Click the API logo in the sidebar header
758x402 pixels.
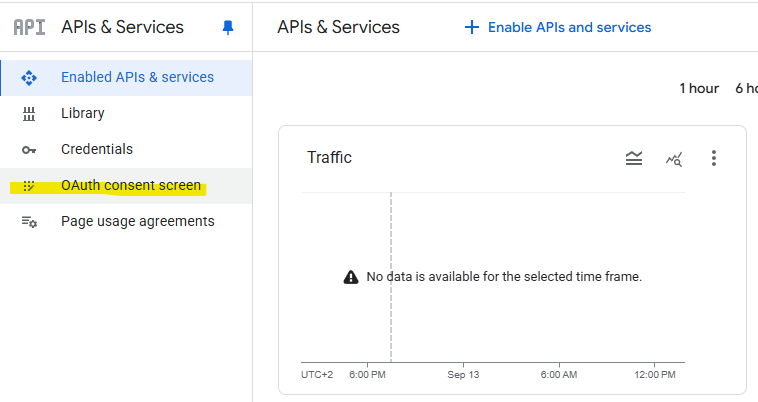click(x=30, y=27)
